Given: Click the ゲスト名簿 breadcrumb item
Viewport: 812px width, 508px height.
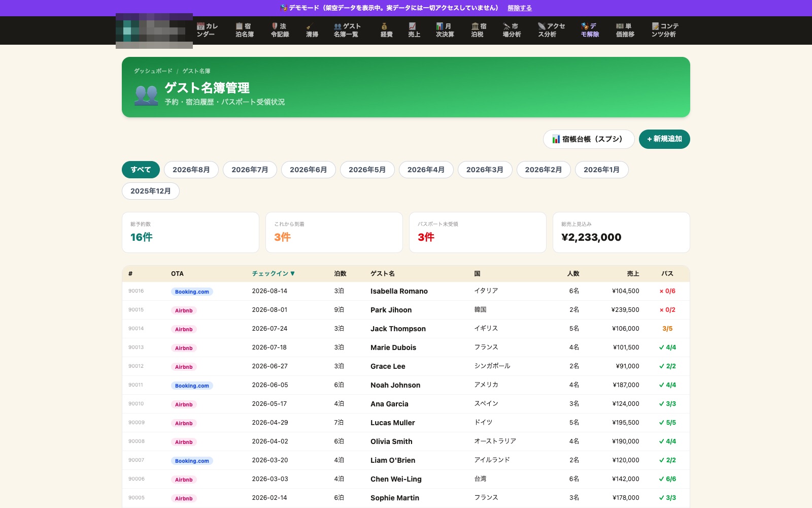Looking at the screenshot, I should coord(196,71).
